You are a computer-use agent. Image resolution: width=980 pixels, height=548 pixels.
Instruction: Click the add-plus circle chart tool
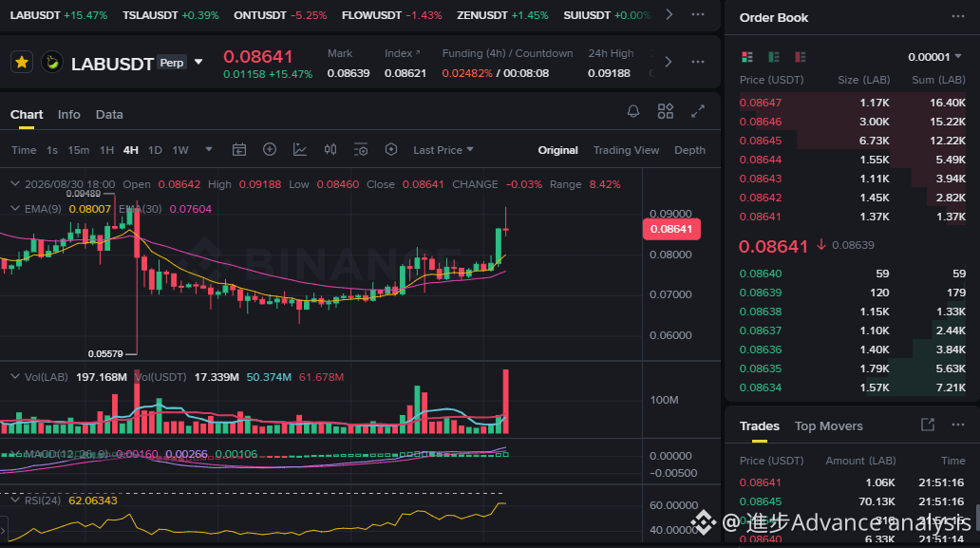[x=270, y=149]
